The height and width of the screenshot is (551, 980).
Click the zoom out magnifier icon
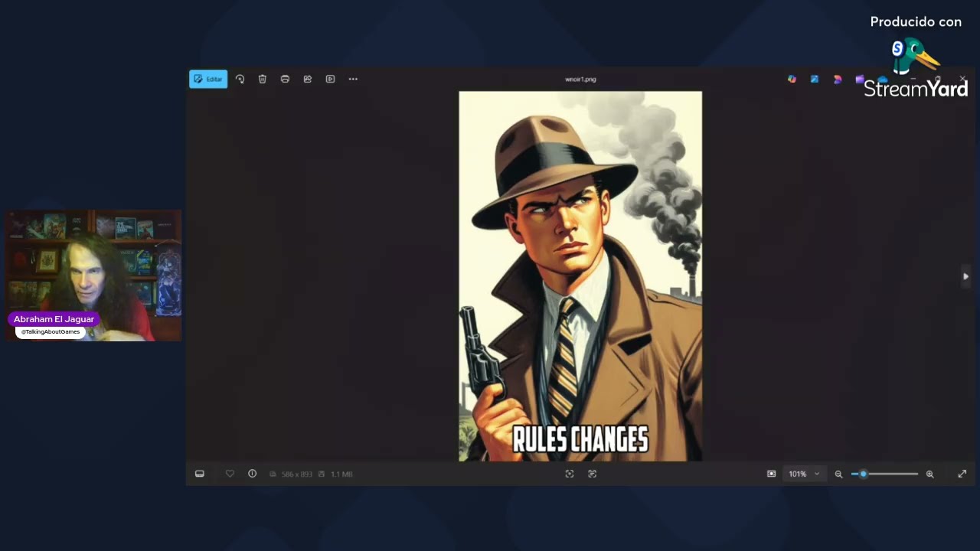(838, 474)
